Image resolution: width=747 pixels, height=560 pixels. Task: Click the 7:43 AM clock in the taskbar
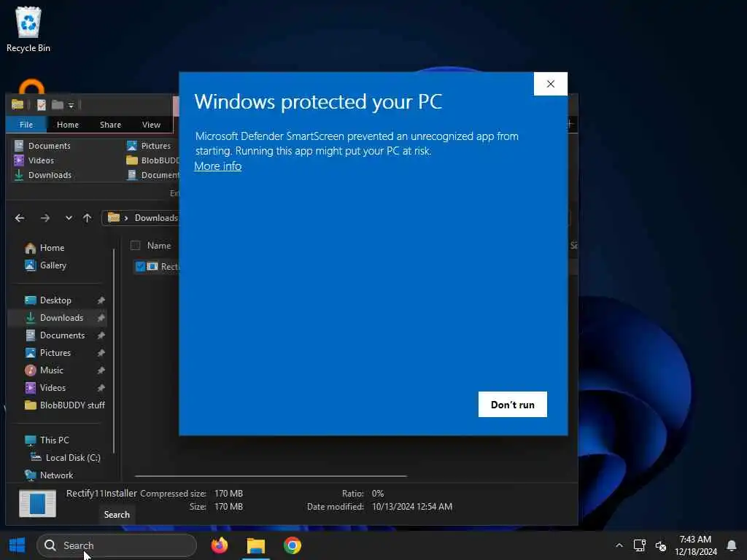tap(695, 539)
